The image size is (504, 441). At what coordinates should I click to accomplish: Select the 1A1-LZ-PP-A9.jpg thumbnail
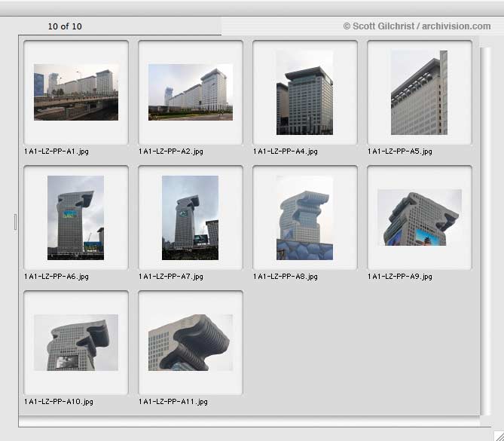420,218
